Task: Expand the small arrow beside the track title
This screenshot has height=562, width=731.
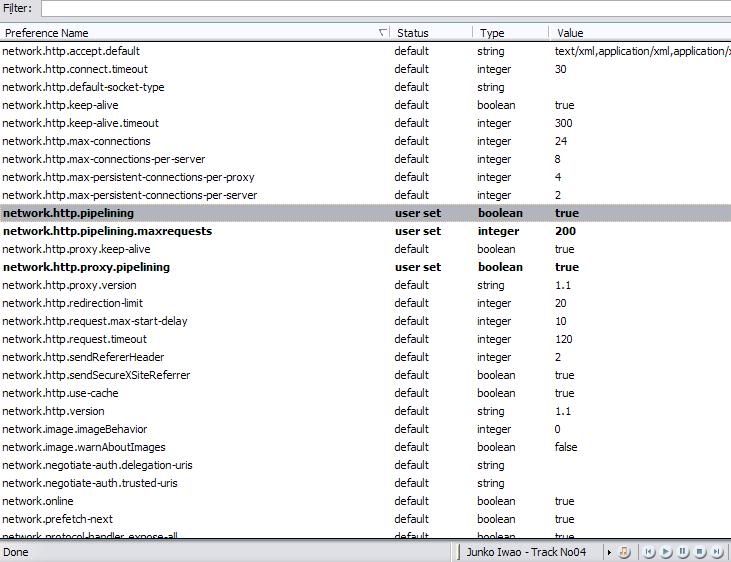Action: click(x=609, y=553)
